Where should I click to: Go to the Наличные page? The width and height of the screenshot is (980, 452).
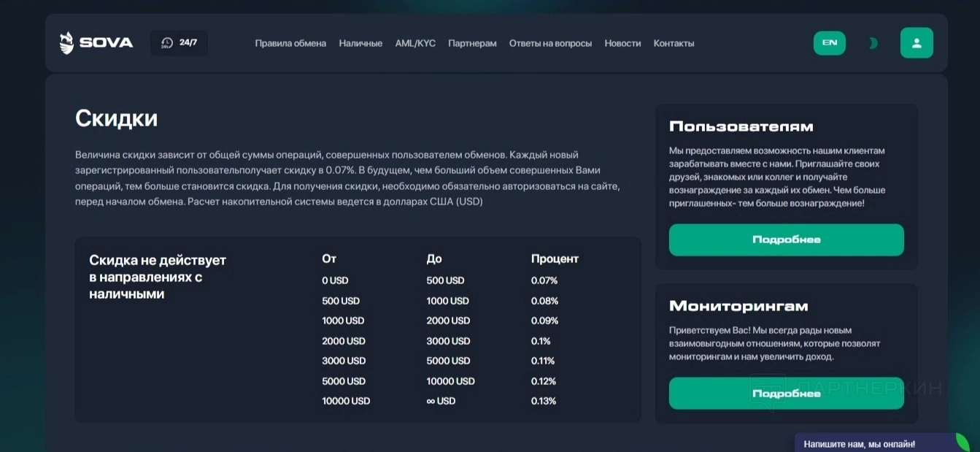360,43
